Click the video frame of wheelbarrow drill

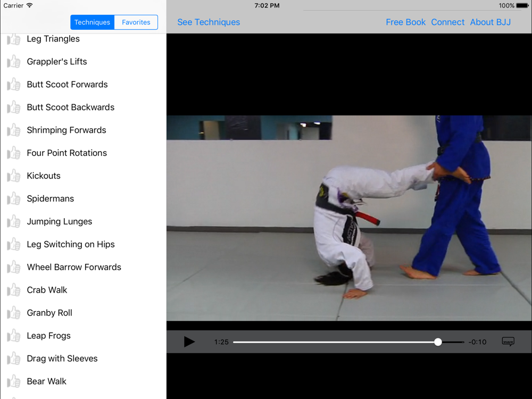(349, 218)
